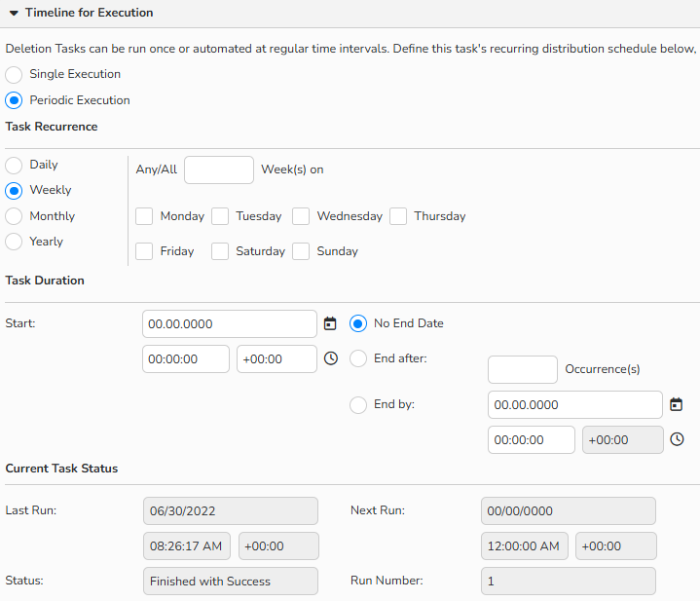Screen dimensions: 700x601
Task: Click the End by timezone offset field
Action: pos(623,440)
